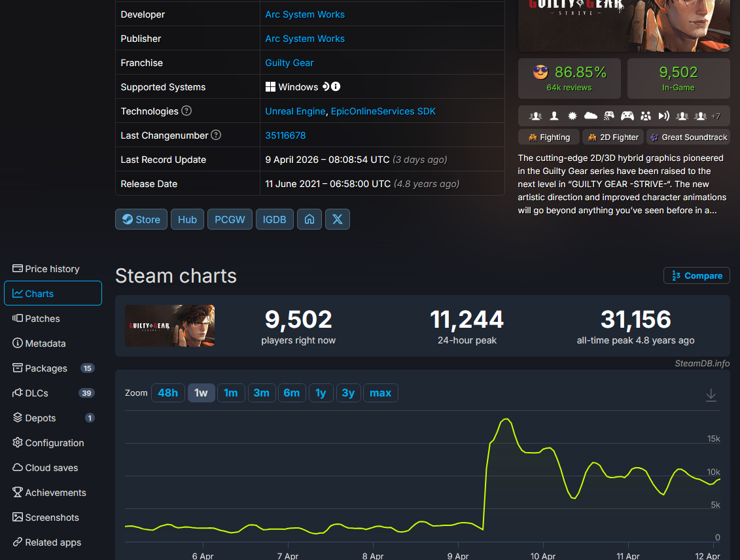Click the game thumbnail in Steam charts
This screenshot has width=740, height=560.
tap(170, 326)
